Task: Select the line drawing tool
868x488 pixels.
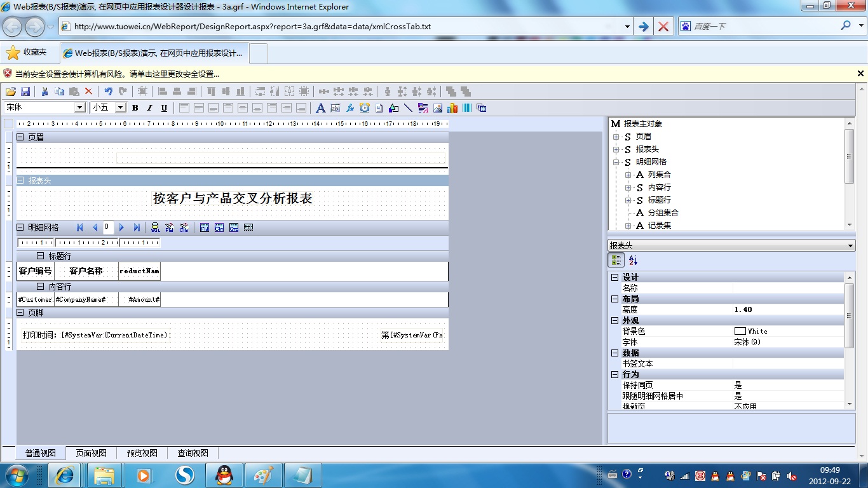Action: (408, 108)
